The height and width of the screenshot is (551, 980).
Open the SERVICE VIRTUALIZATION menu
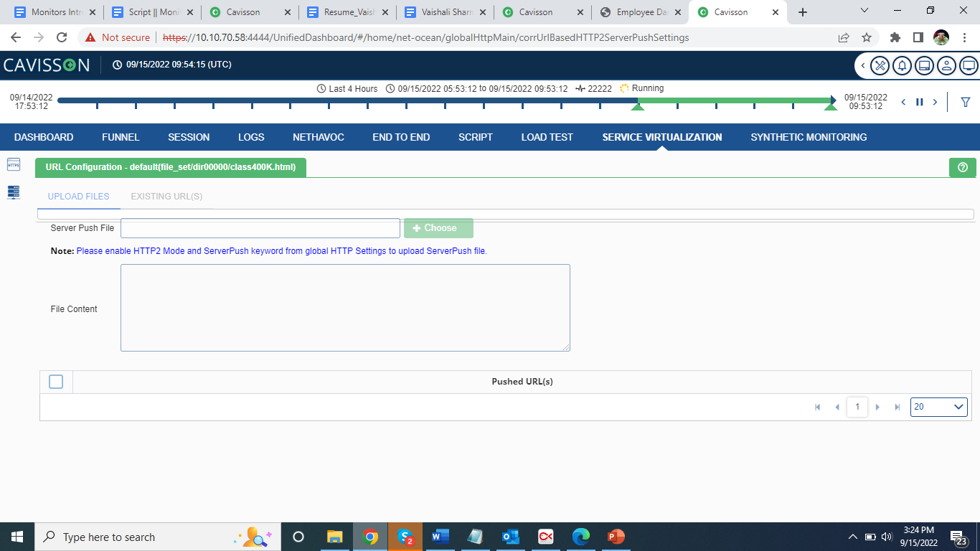(x=662, y=137)
